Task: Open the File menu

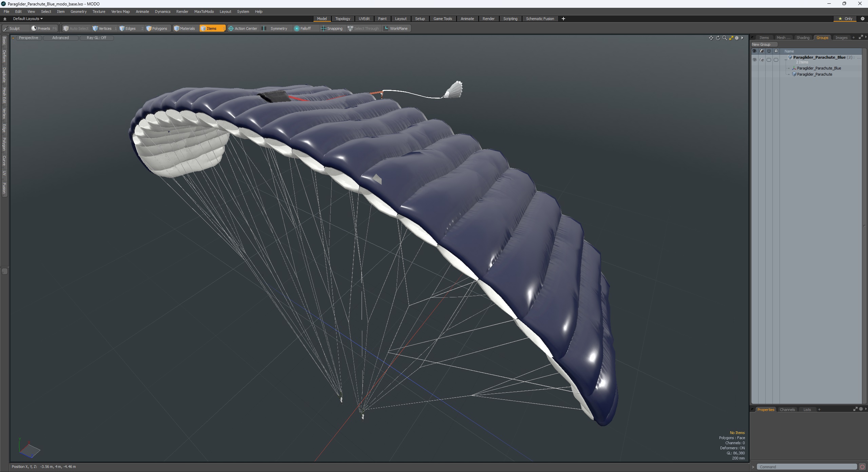Action: 6,12
